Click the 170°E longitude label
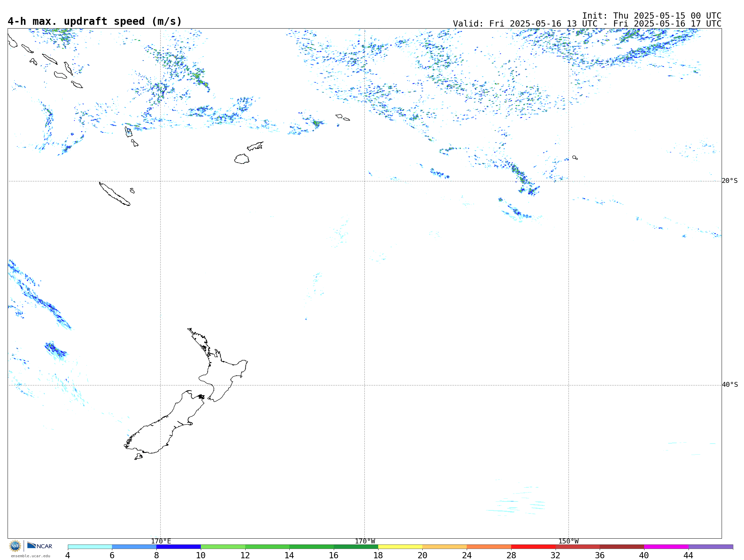This screenshot has height=560, width=744. [x=161, y=541]
